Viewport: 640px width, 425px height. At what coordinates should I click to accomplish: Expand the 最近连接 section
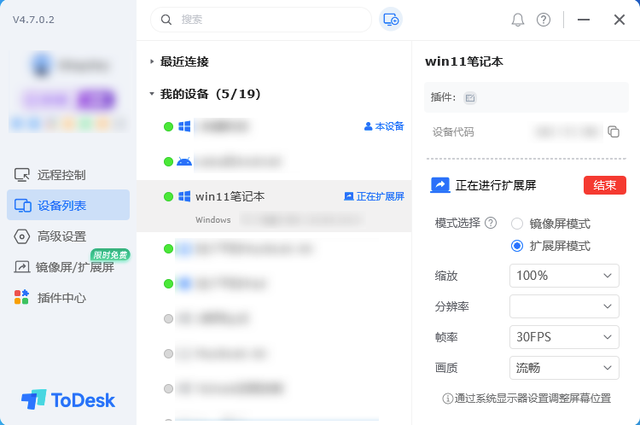coord(151,62)
